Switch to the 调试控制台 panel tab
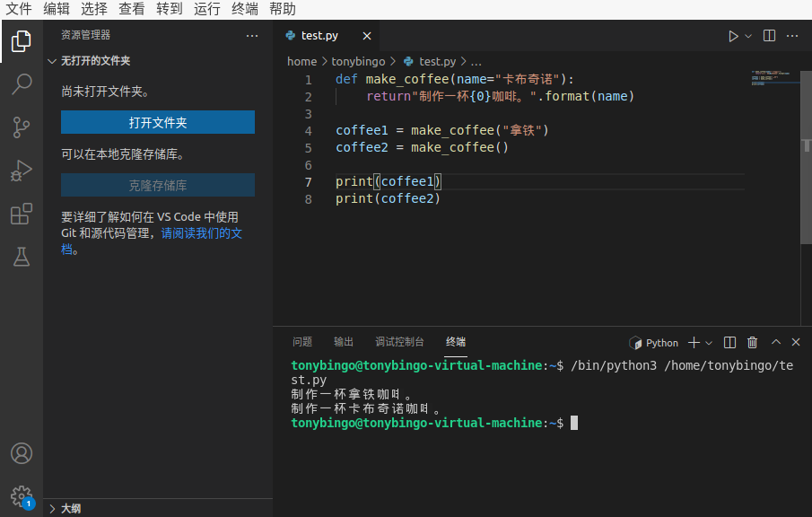 tap(399, 342)
